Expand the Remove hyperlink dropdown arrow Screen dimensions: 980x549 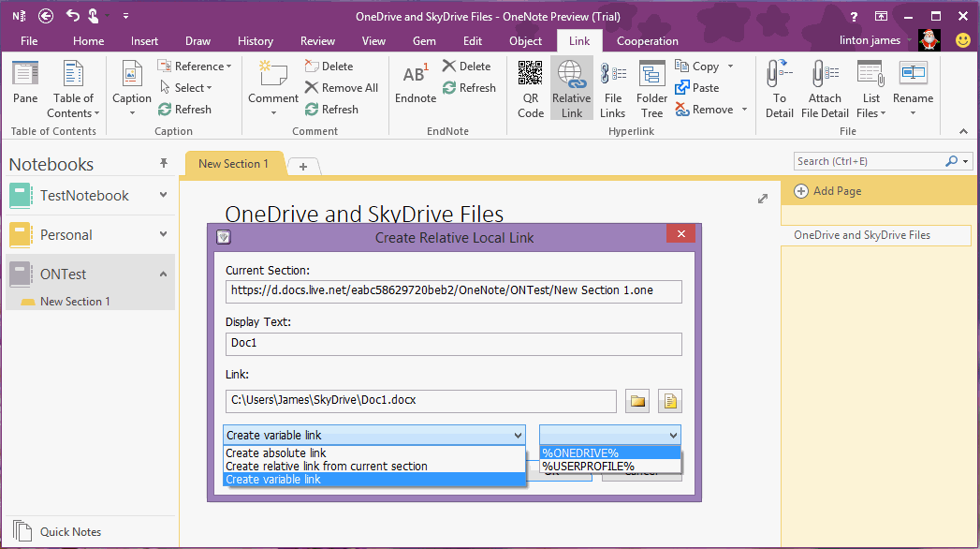(744, 110)
